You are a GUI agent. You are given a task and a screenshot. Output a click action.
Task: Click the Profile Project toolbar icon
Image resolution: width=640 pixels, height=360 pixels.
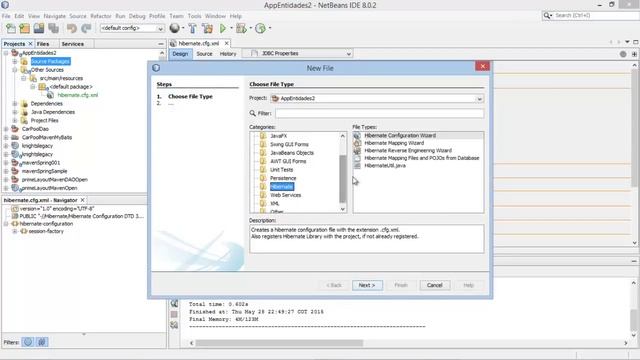(x=260, y=28)
